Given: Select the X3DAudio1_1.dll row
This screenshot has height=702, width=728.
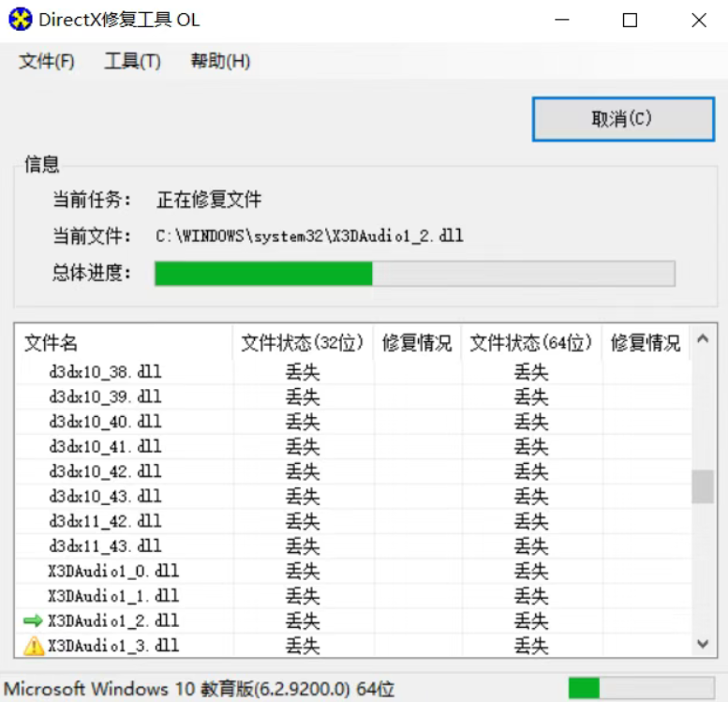Looking at the screenshot, I should 354,595.
